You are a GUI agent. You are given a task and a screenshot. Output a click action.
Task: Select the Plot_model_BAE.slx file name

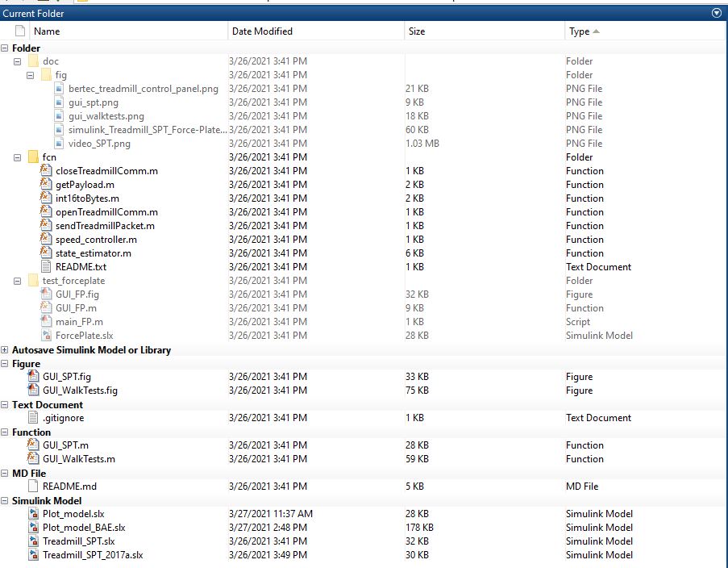(x=84, y=528)
